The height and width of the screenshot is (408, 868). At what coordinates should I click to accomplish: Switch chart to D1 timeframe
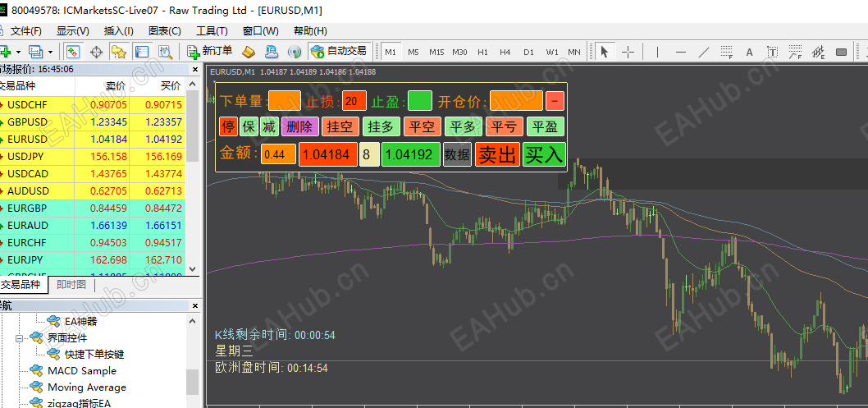[x=528, y=52]
